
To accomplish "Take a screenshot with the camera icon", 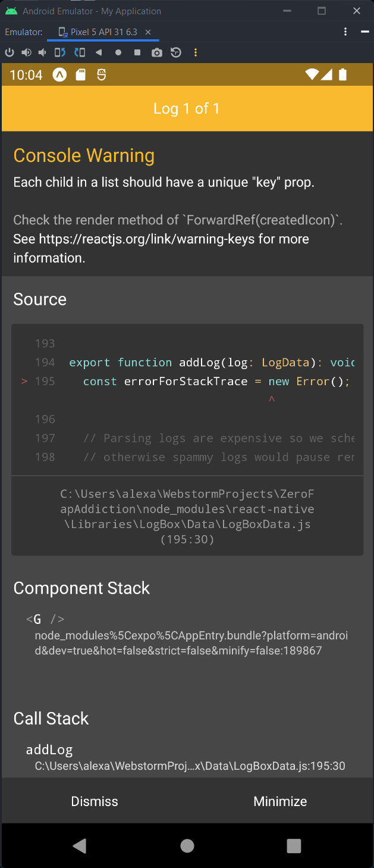I will tap(156, 52).
